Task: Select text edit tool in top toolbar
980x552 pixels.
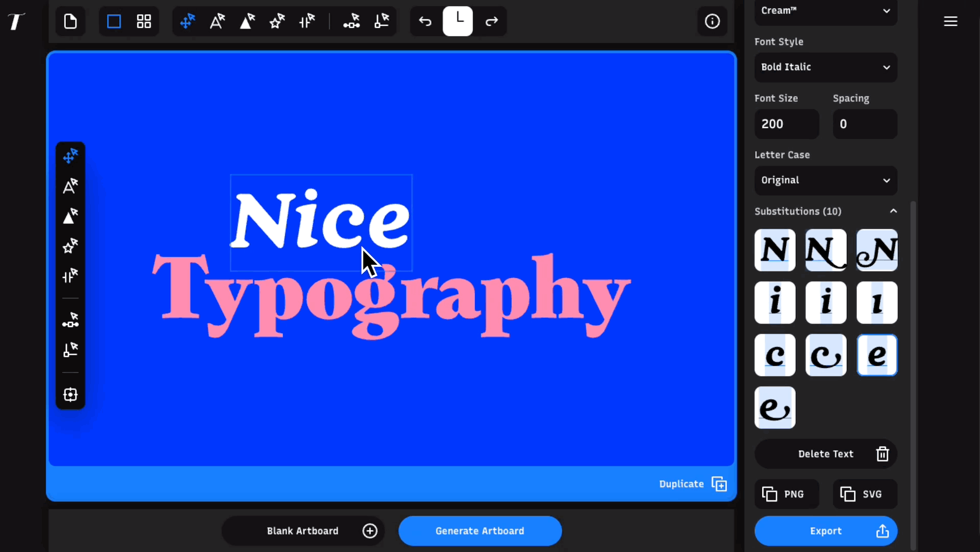Action: click(x=218, y=21)
